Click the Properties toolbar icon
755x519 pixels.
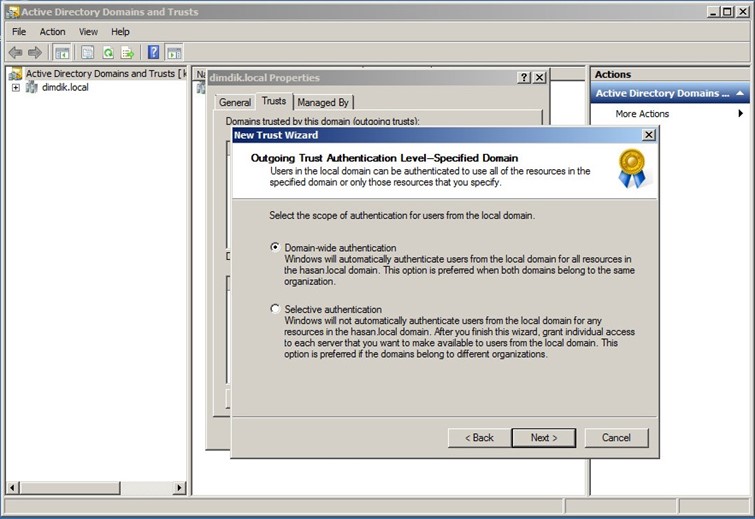(x=88, y=52)
